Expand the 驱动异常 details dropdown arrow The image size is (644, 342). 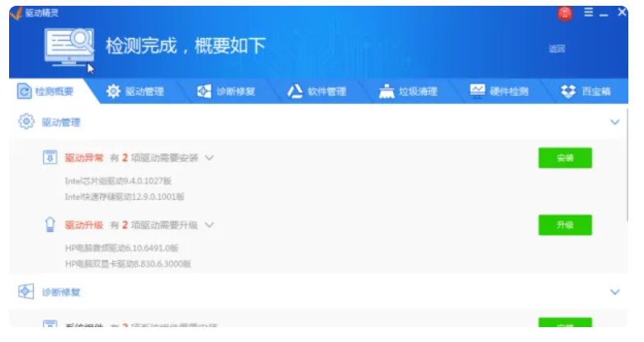pos(210,158)
